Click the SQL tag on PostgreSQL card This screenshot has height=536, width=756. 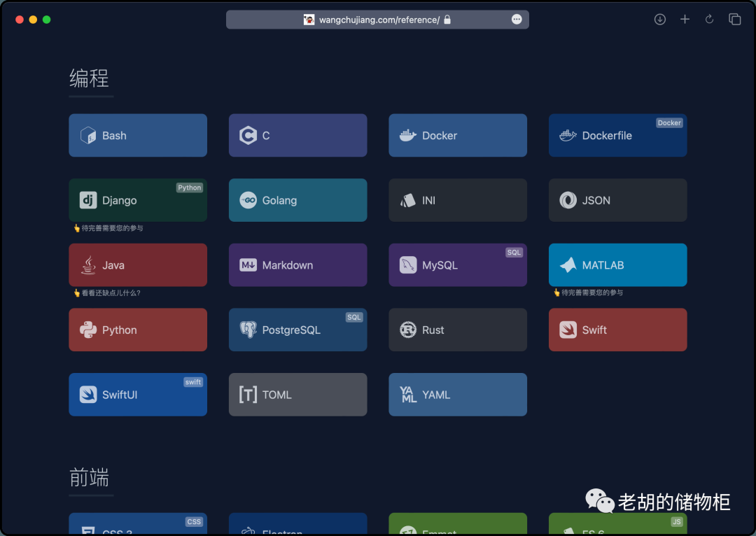pyautogui.click(x=354, y=317)
